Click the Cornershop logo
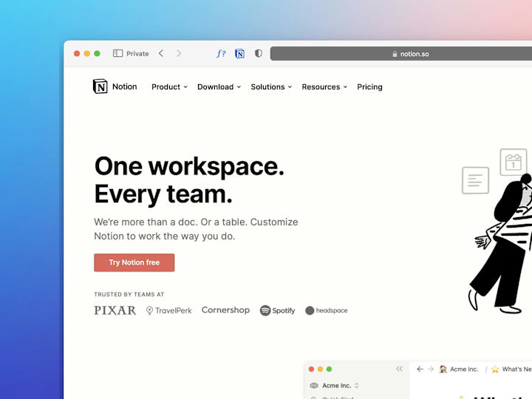This screenshot has height=399, width=532. click(x=225, y=310)
